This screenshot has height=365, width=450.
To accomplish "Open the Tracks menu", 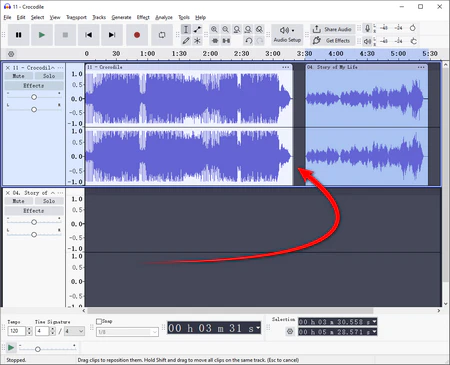I will pyautogui.click(x=99, y=17).
